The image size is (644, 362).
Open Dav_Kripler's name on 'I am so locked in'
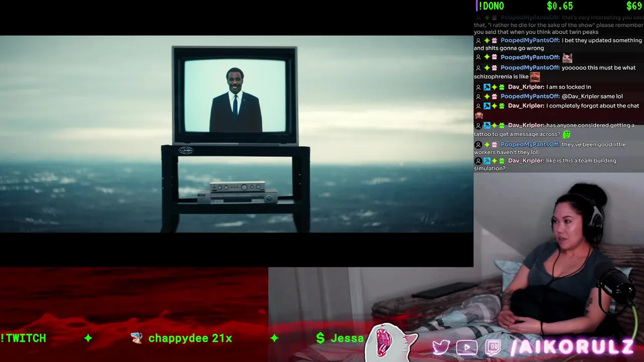click(526, 87)
